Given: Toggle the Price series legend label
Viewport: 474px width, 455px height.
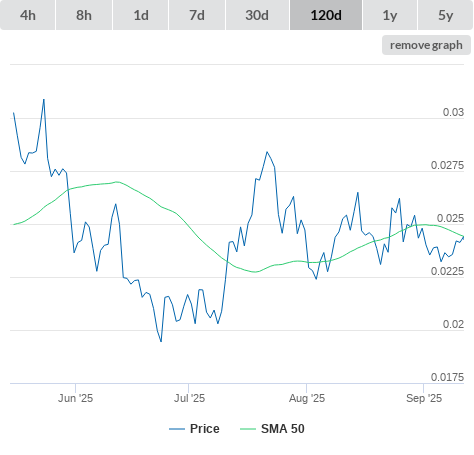Looking at the screenshot, I should 205,429.
